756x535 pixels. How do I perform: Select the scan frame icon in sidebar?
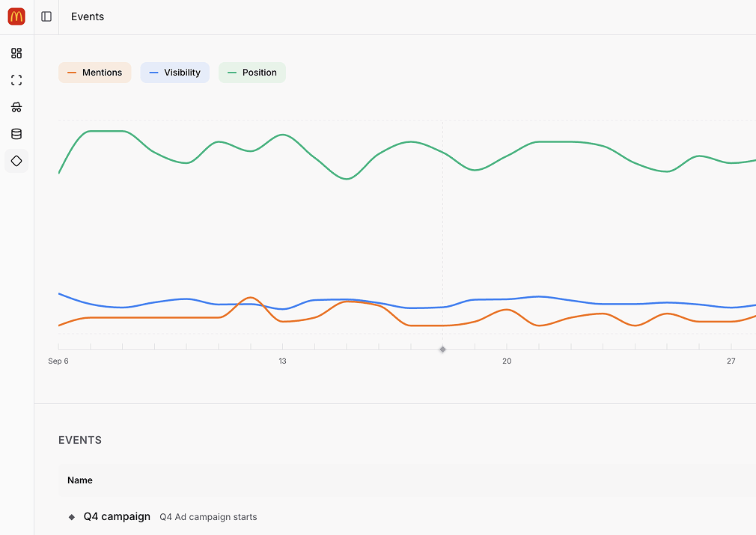click(x=16, y=80)
